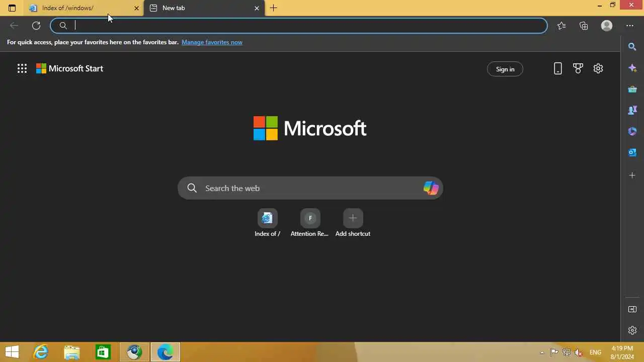Open the 'Attention Re...' shortcut tile
644x362 pixels.
(310, 223)
